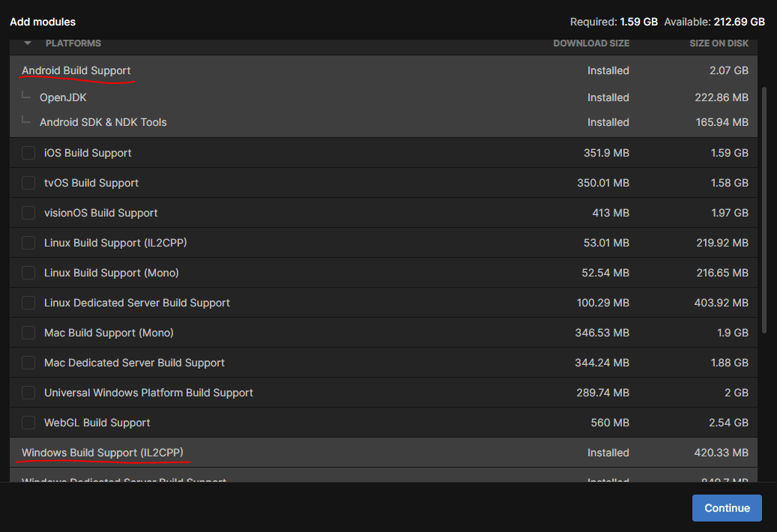The image size is (777, 532).
Task: Click the visionOS Build Support label
Action: tap(100, 213)
